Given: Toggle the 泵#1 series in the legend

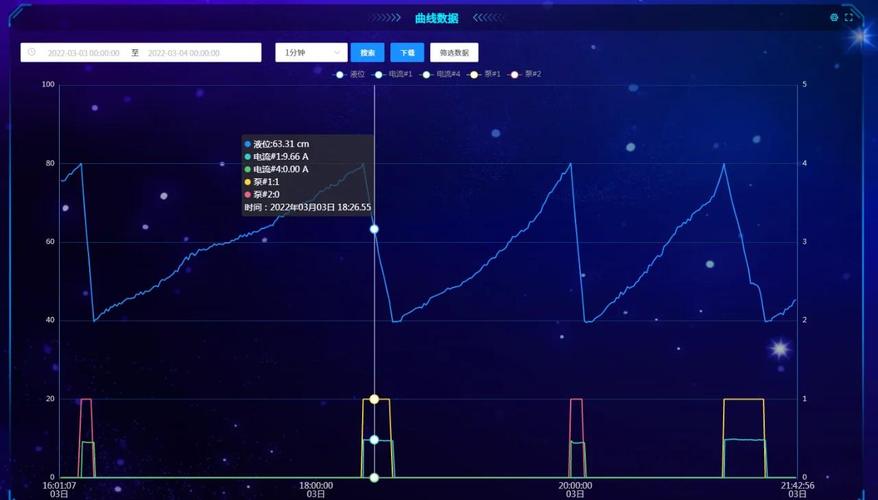Looking at the screenshot, I should click(x=485, y=74).
